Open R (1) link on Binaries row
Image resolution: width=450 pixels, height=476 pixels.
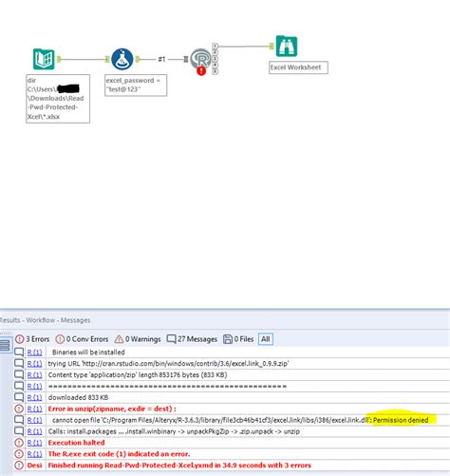point(34,352)
